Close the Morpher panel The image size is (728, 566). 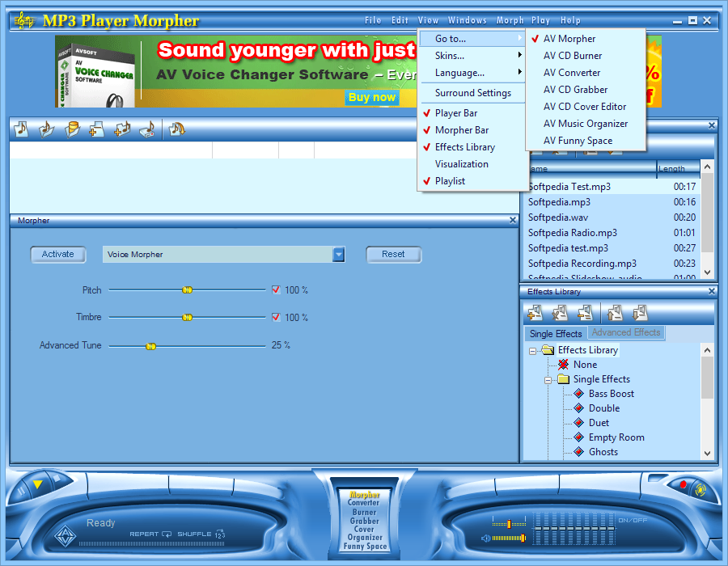click(513, 220)
